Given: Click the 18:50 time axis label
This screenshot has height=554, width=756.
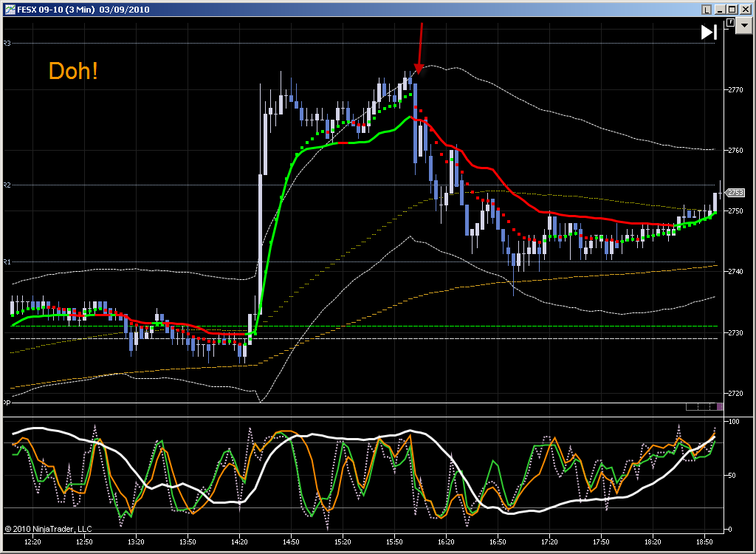Looking at the screenshot, I should pyautogui.click(x=704, y=542).
